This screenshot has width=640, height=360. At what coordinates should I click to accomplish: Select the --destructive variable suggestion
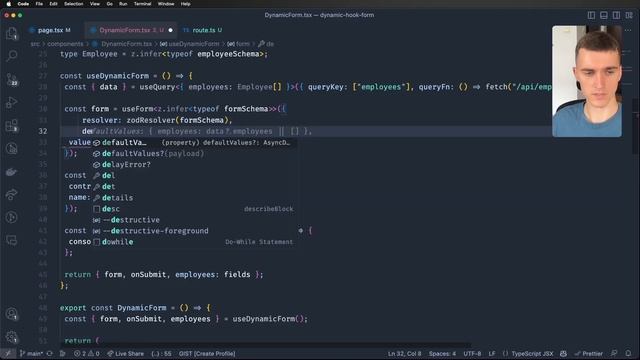point(193,220)
